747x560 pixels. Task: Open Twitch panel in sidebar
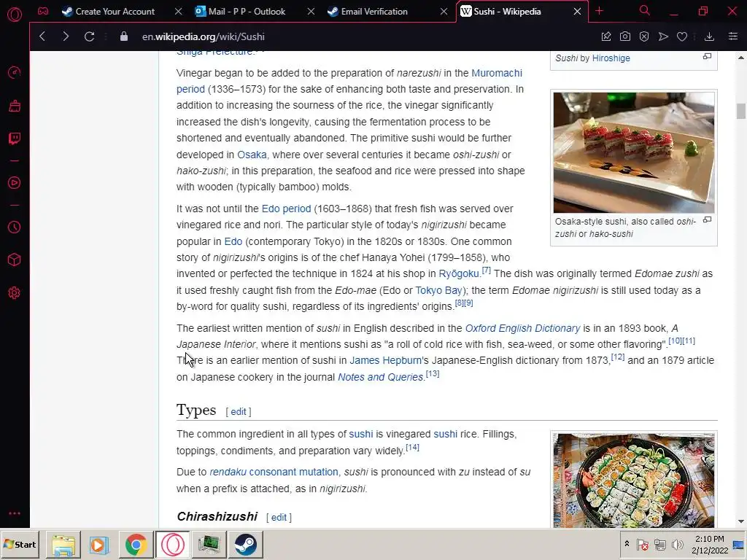pyautogui.click(x=15, y=139)
